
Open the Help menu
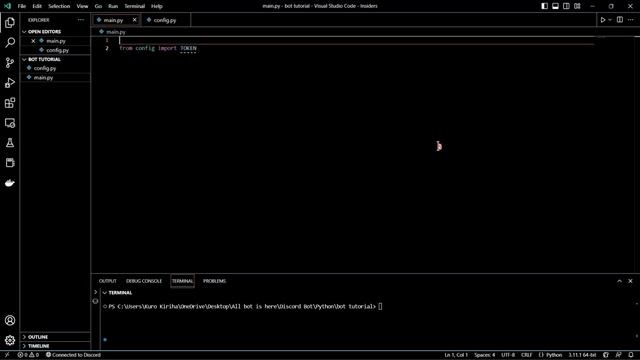coord(157,6)
